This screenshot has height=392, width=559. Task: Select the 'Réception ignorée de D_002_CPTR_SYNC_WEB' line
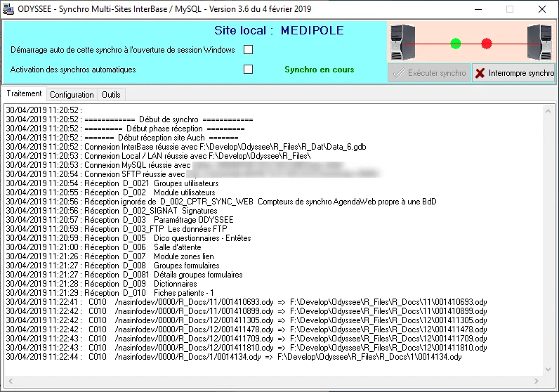[221, 202]
